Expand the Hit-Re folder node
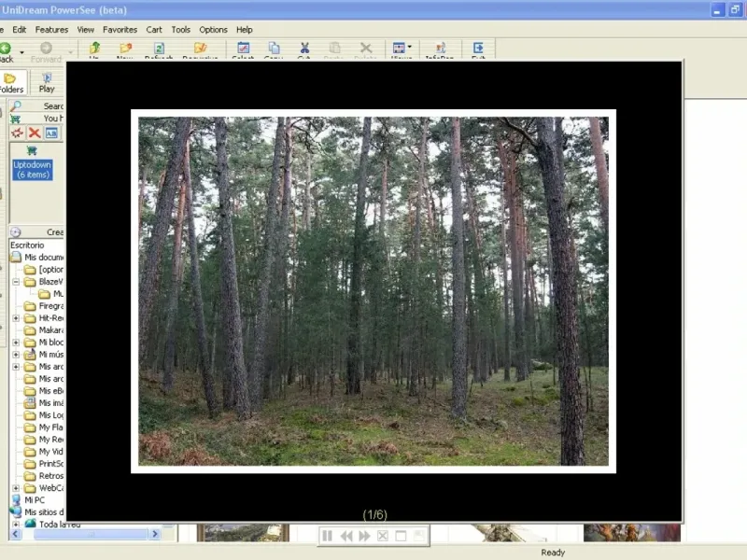Screen dimensions: 747x560 click(x=16, y=317)
